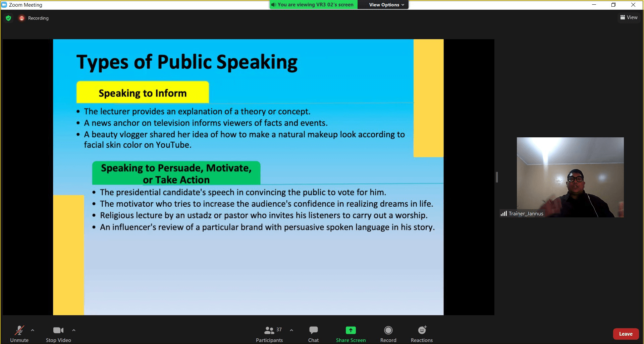This screenshot has height=344, width=644.
Task: Click the Participants label
Action: (269, 340)
